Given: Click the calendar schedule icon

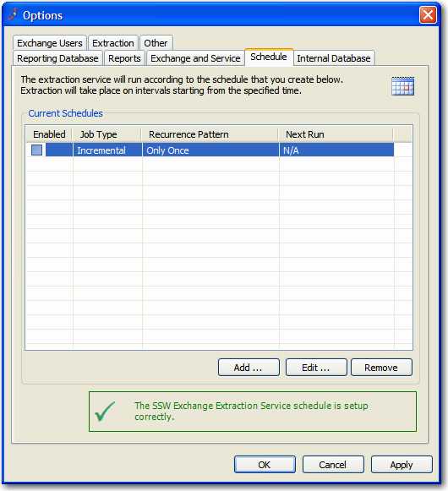Looking at the screenshot, I should coord(403,86).
